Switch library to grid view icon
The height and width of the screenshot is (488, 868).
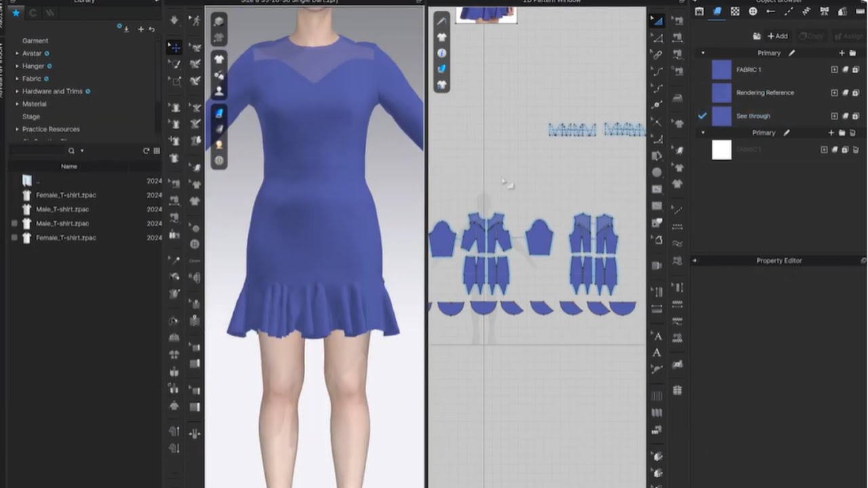click(x=157, y=151)
